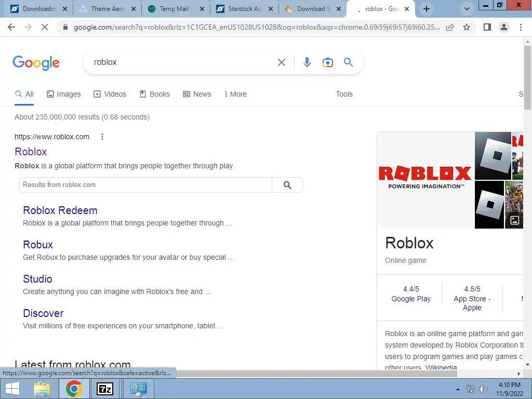This screenshot has height=399, width=532.
Task: Open the side panel icon in Chrome toolbar
Action: tap(487, 27)
